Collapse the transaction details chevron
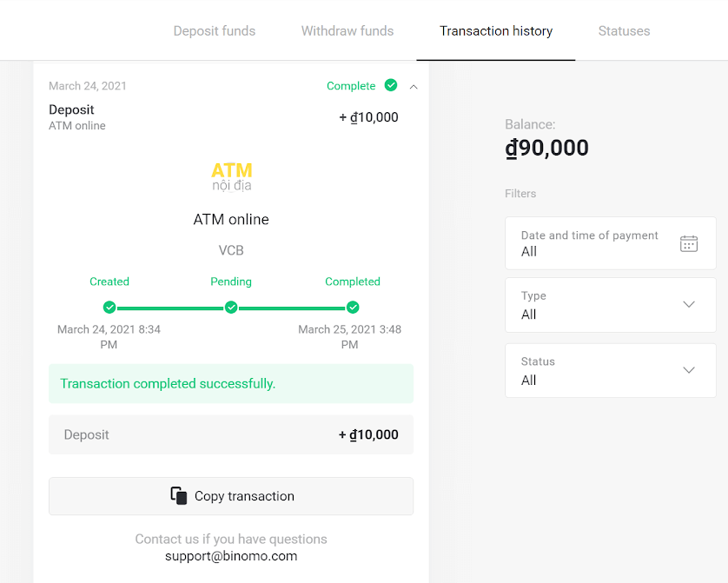 point(414,86)
